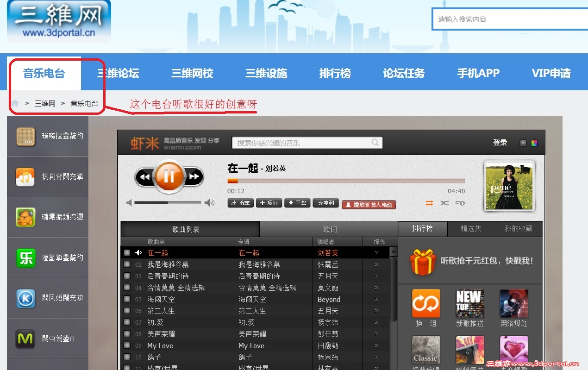Play this artist's radio with red button
Image resolution: width=588 pixels, height=370 pixels.
coord(369,205)
